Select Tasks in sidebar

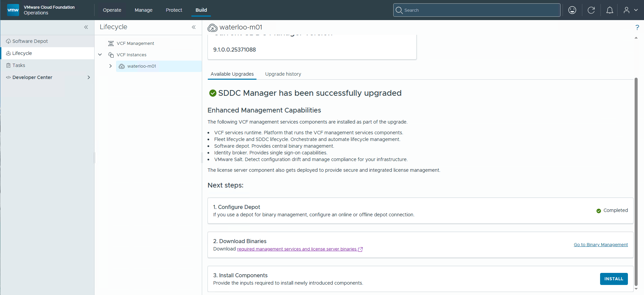pos(47,65)
